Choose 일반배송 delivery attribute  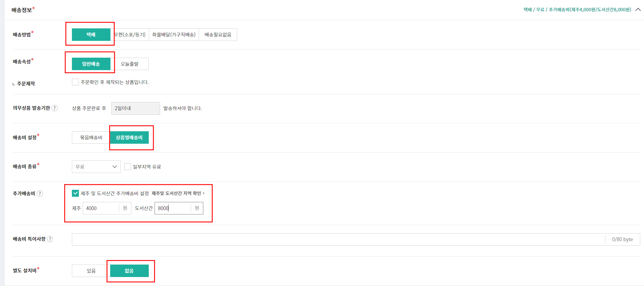91,64
